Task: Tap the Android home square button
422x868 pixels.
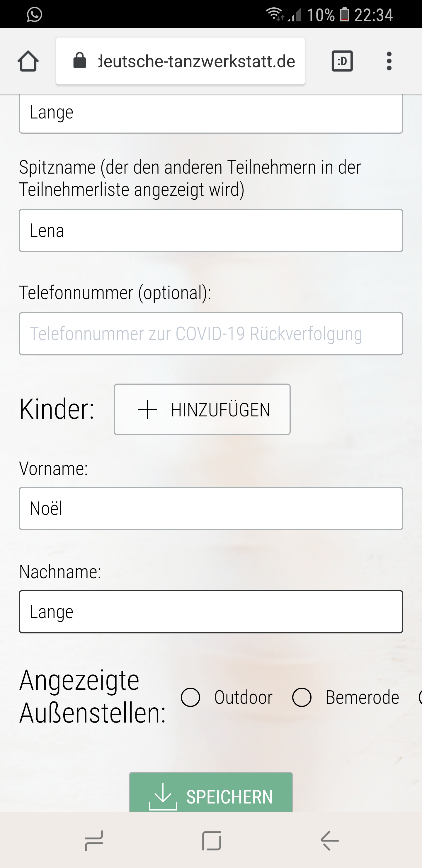Action: (x=212, y=841)
